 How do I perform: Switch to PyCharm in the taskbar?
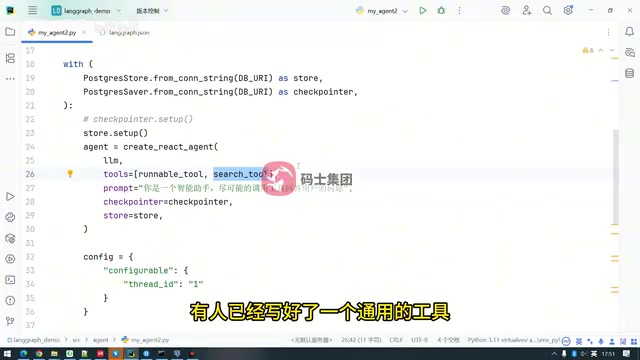(131, 353)
